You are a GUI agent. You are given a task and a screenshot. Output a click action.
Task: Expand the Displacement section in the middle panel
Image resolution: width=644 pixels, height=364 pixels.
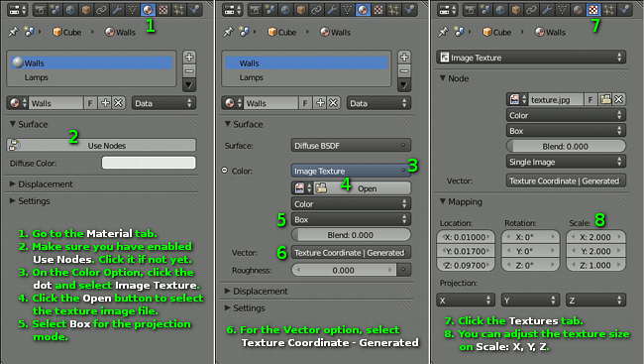[257, 292]
